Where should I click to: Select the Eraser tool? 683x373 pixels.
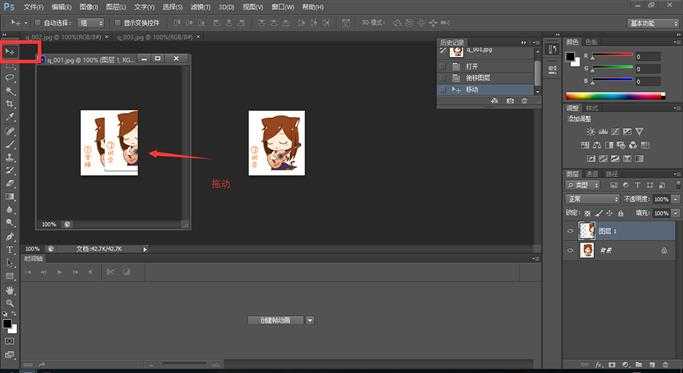pyautogui.click(x=10, y=183)
